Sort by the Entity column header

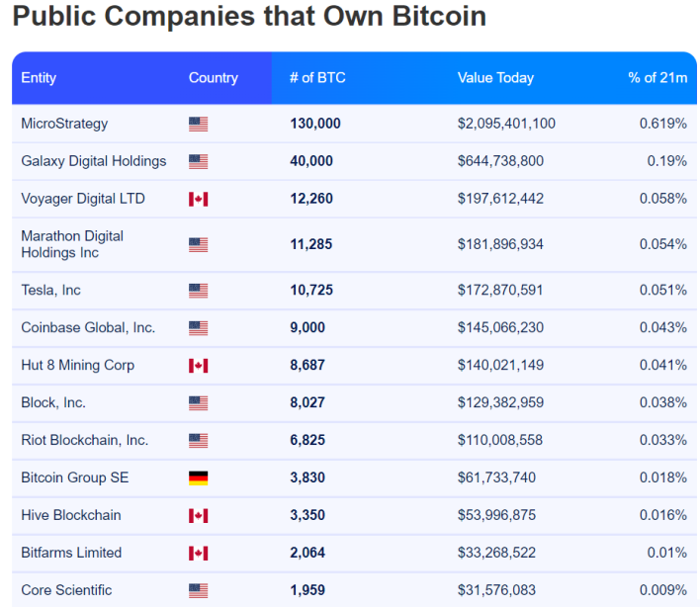tap(39, 78)
